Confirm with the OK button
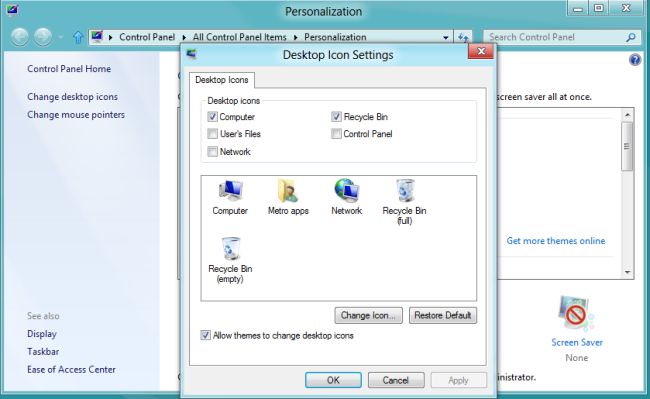Viewport: 650px width, 399px height. (333, 380)
